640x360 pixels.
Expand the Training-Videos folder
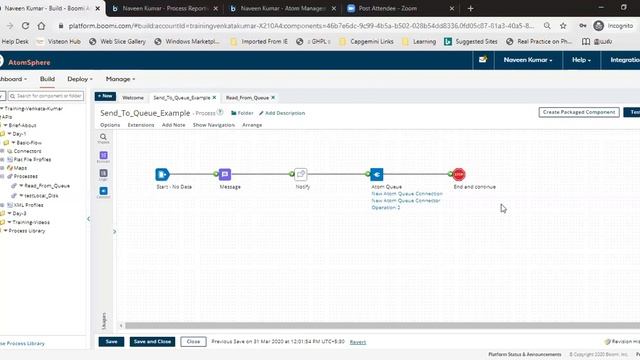pos(9,222)
